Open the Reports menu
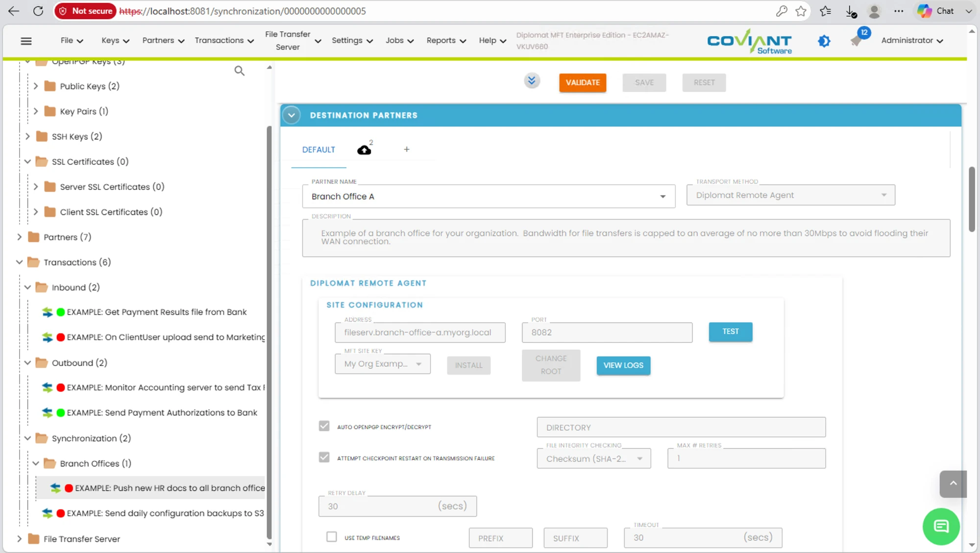The image size is (980, 553). (446, 41)
